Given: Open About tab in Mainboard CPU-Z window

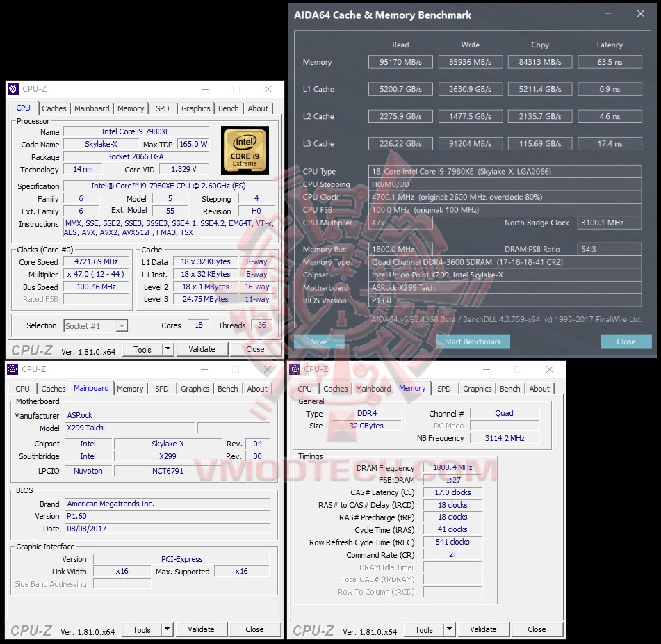Looking at the screenshot, I should [257, 389].
